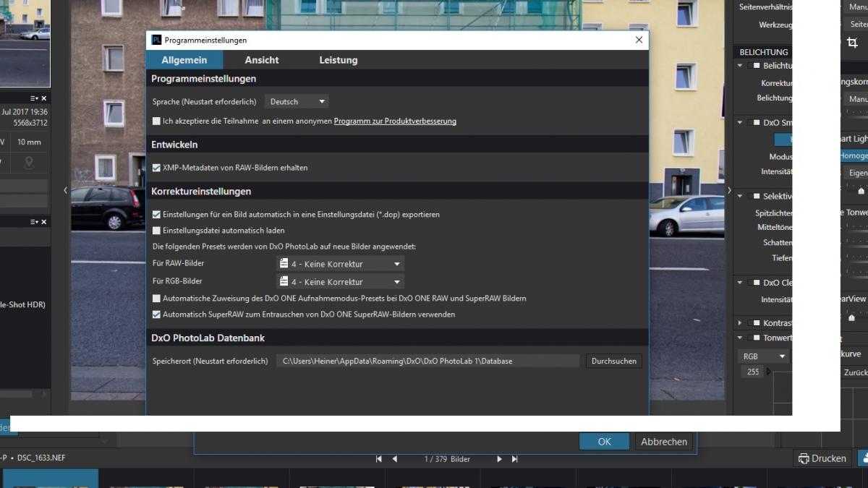The image size is (868, 488).
Task: Click the Drucken printer button
Action: tap(822, 458)
